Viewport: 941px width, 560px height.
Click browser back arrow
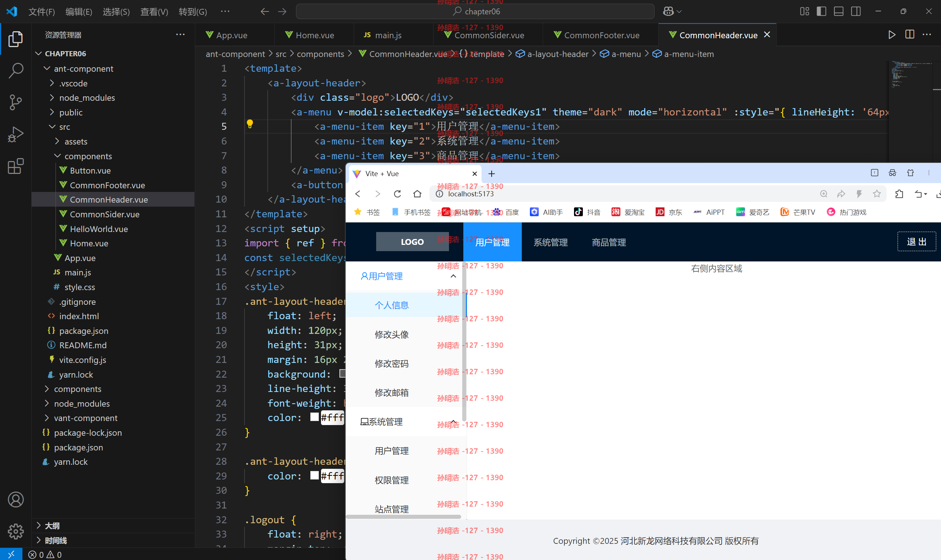click(358, 194)
